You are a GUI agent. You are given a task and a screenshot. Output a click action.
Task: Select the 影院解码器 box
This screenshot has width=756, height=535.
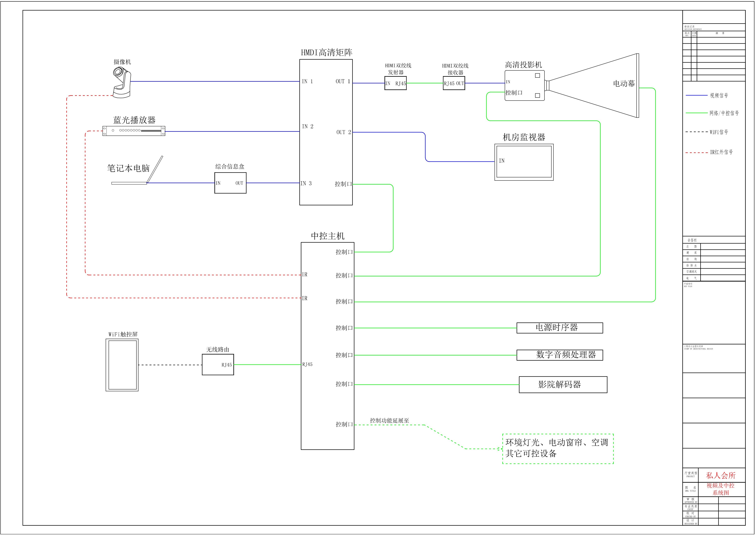click(563, 385)
